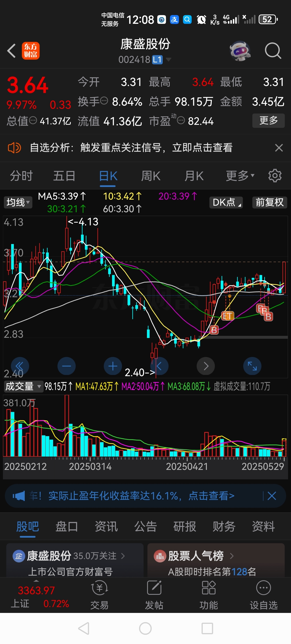Tap the back arrow icon

(11, 51)
